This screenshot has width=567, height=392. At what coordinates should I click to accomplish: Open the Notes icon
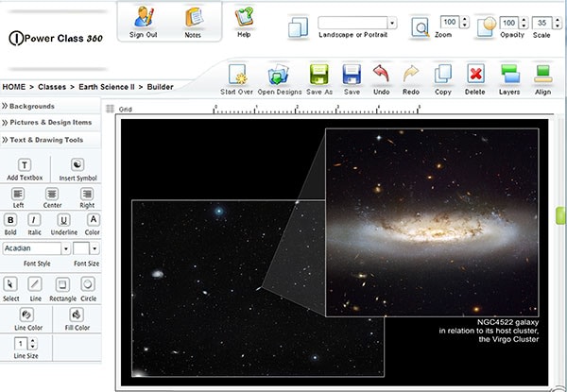[194, 17]
